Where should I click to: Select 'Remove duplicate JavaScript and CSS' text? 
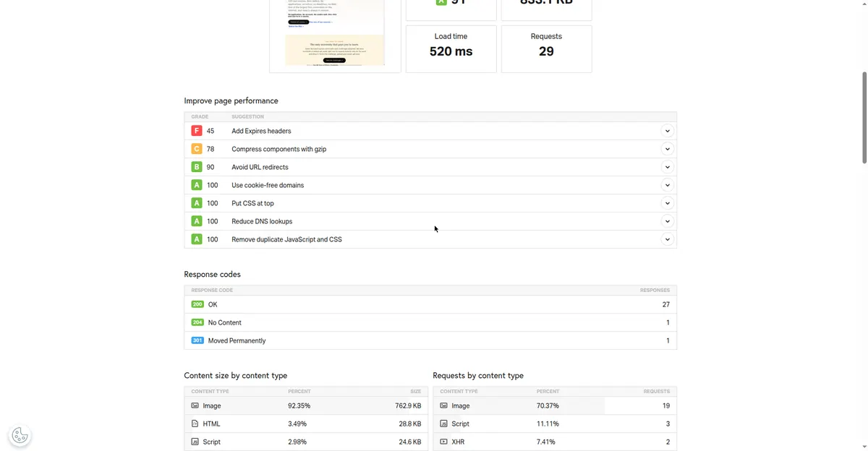click(x=286, y=239)
